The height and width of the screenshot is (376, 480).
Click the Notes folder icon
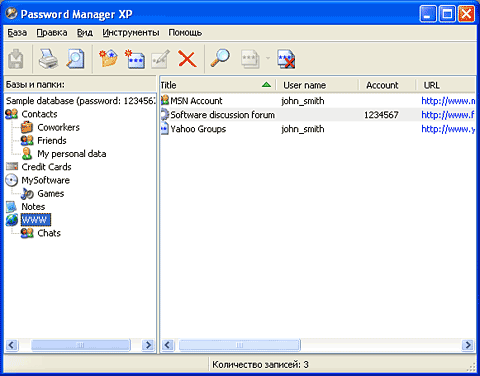pyautogui.click(x=11, y=207)
